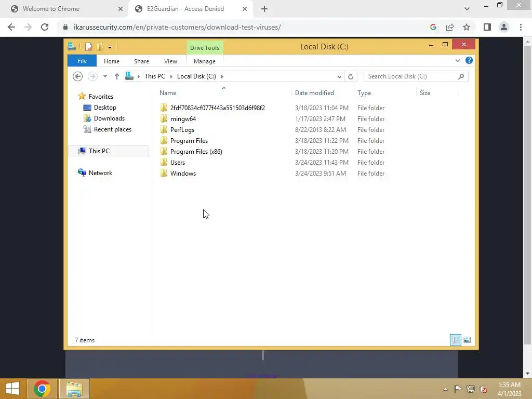Click the Properties quick access icon
532x399 pixels.
88,47
